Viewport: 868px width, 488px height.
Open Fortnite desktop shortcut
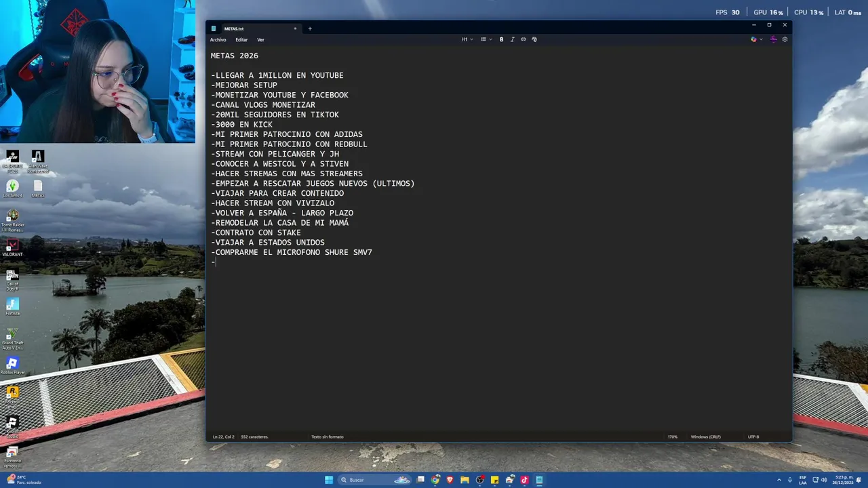[x=12, y=306]
